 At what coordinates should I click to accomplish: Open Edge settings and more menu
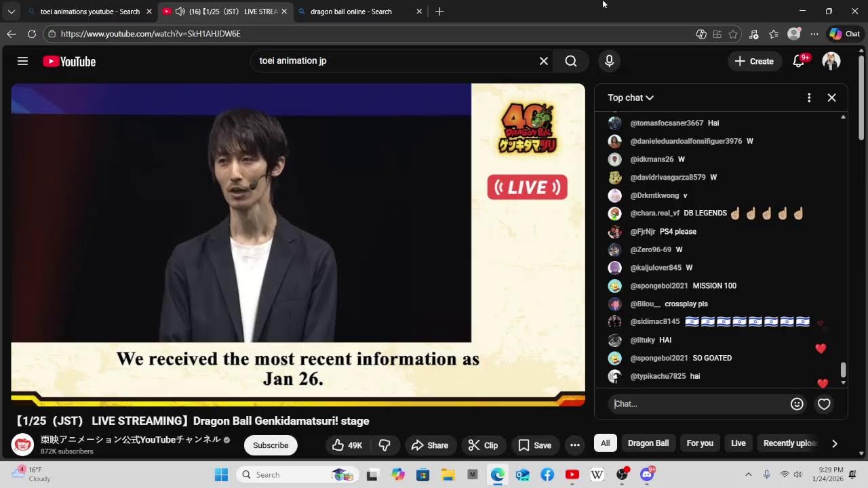tap(814, 34)
